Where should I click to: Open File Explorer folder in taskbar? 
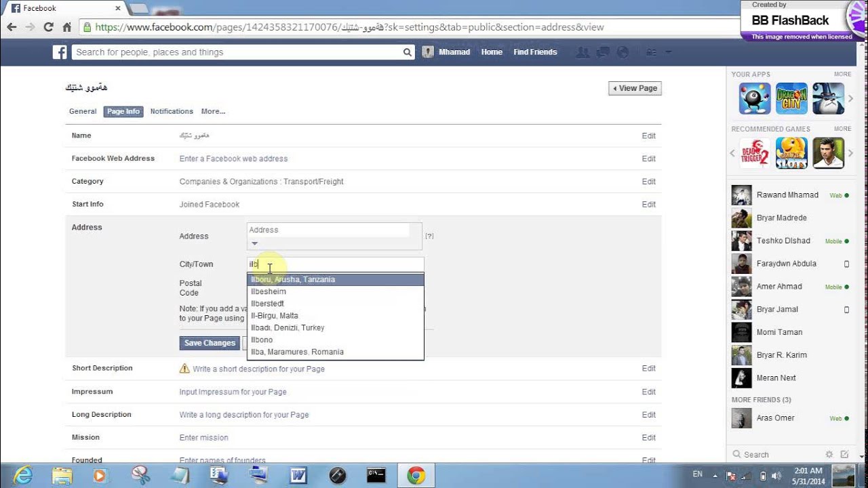click(x=62, y=475)
